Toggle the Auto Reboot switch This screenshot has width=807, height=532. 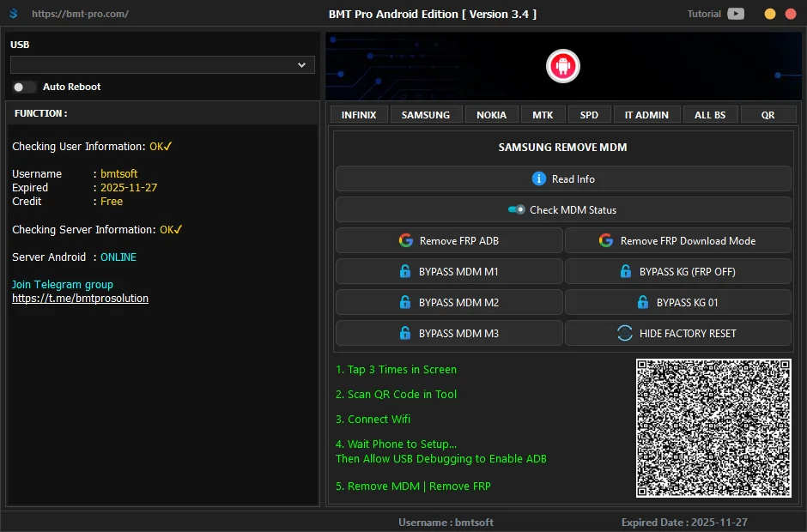25,87
